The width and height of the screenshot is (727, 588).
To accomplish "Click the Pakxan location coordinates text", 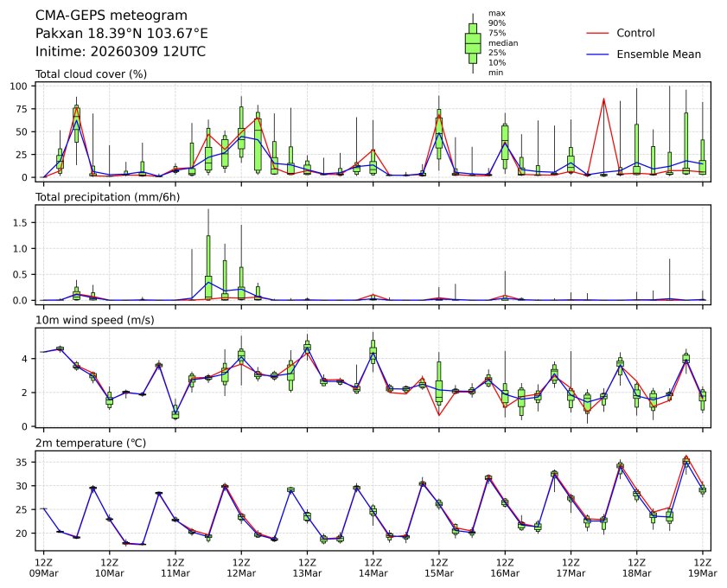I will tap(121, 34).
